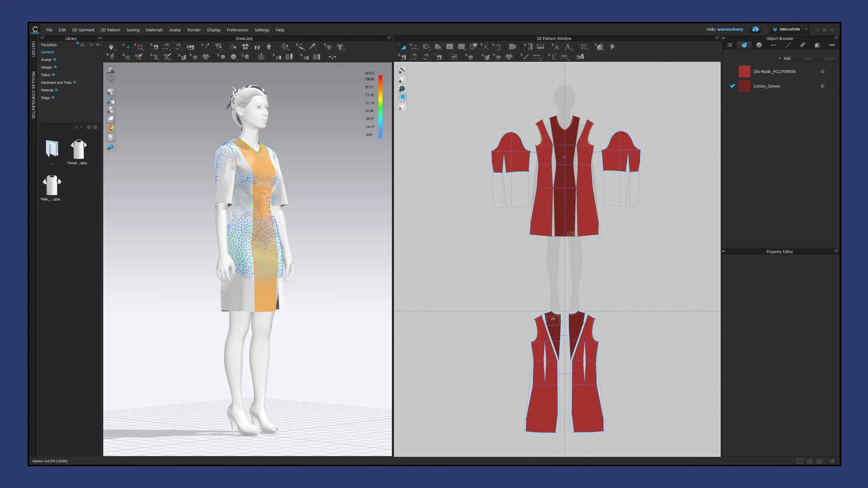Select the Pin tool in 3D toolbar
Screen dimensions: 868x488
206,47
